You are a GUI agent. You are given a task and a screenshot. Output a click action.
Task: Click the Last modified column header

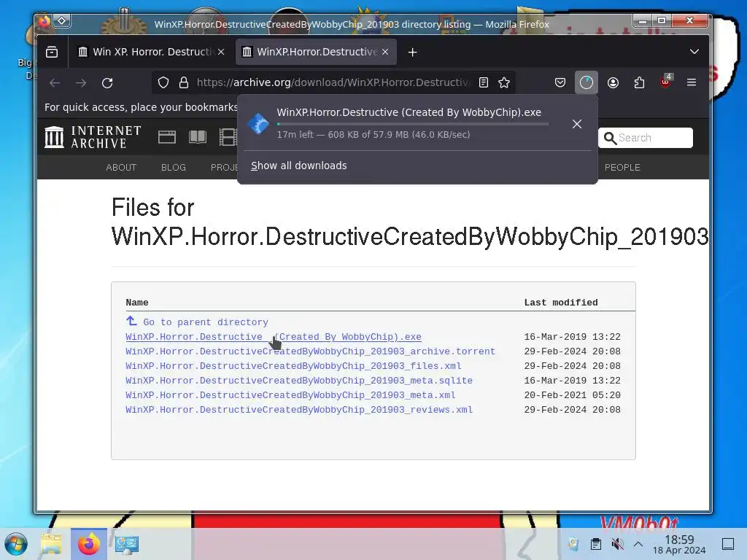[x=561, y=303]
